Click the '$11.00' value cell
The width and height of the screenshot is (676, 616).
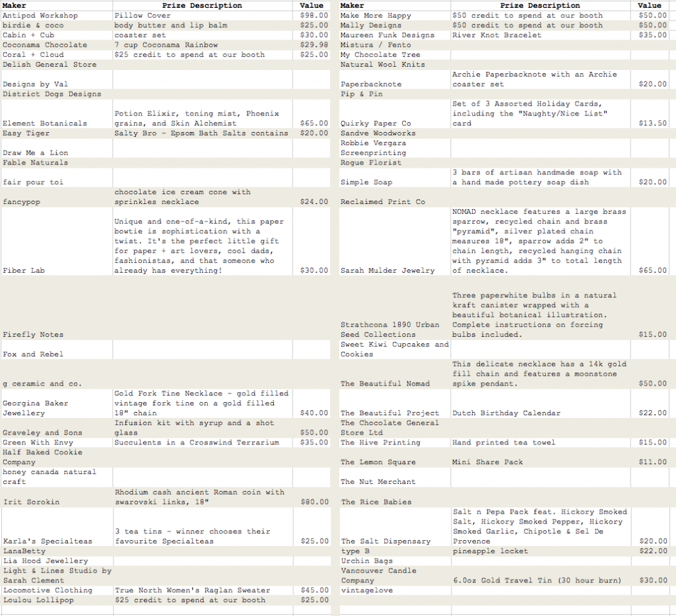(650, 458)
